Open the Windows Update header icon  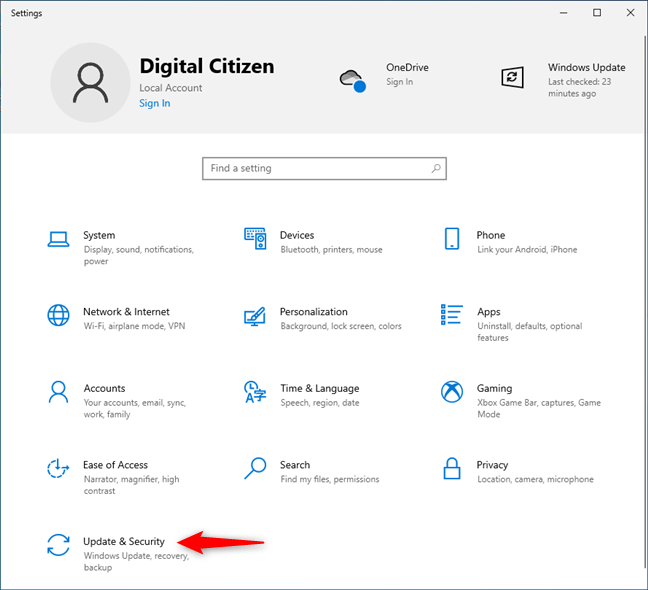(512, 77)
